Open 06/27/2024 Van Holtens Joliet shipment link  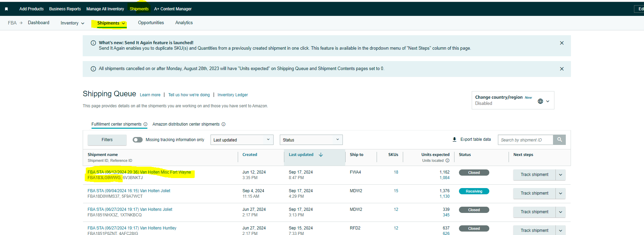(130, 209)
